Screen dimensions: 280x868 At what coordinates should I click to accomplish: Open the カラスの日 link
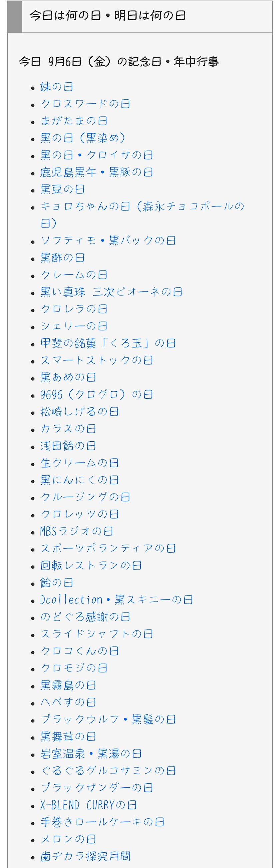click(x=68, y=429)
